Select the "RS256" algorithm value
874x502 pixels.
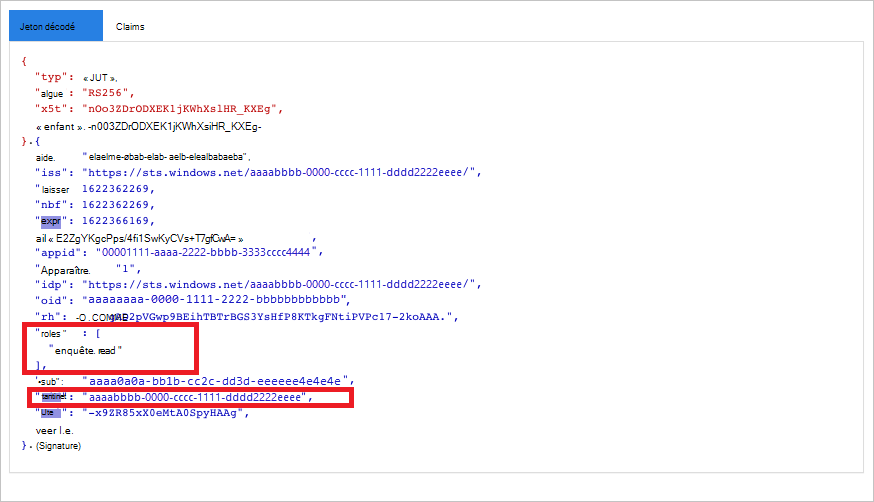(x=105, y=92)
